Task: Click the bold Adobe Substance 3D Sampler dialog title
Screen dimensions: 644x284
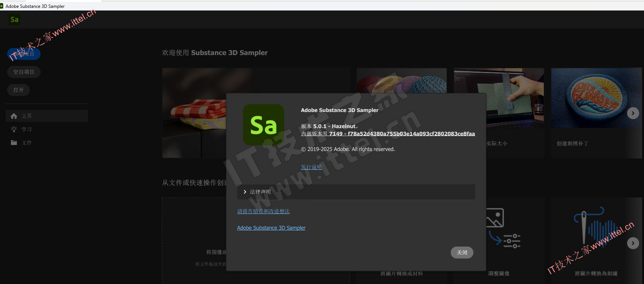Action: 340,110
